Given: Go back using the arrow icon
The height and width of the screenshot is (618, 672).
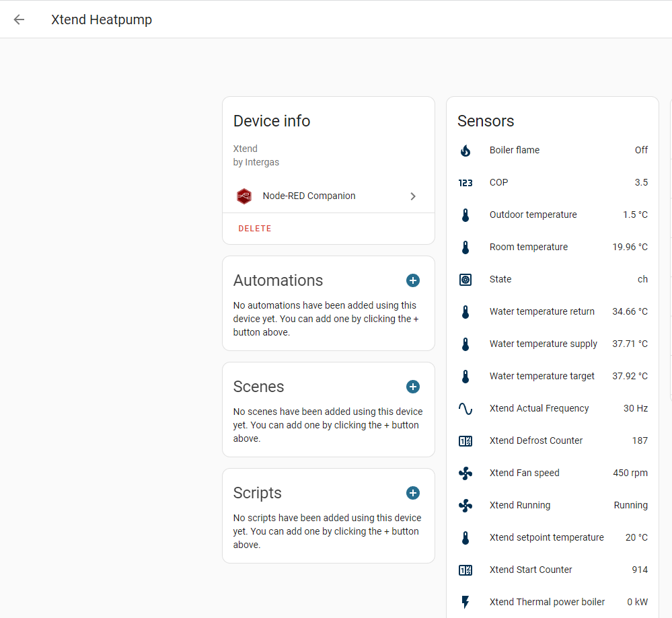Looking at the screenshot, I should [19, 20].
